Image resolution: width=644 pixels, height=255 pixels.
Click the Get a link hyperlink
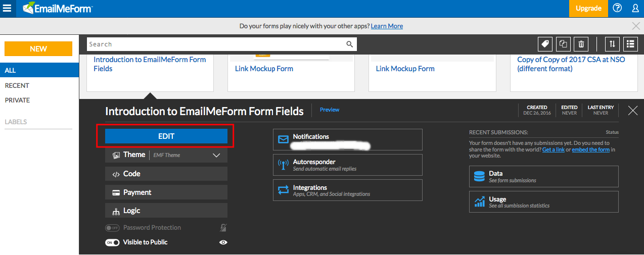pos(554,149)
